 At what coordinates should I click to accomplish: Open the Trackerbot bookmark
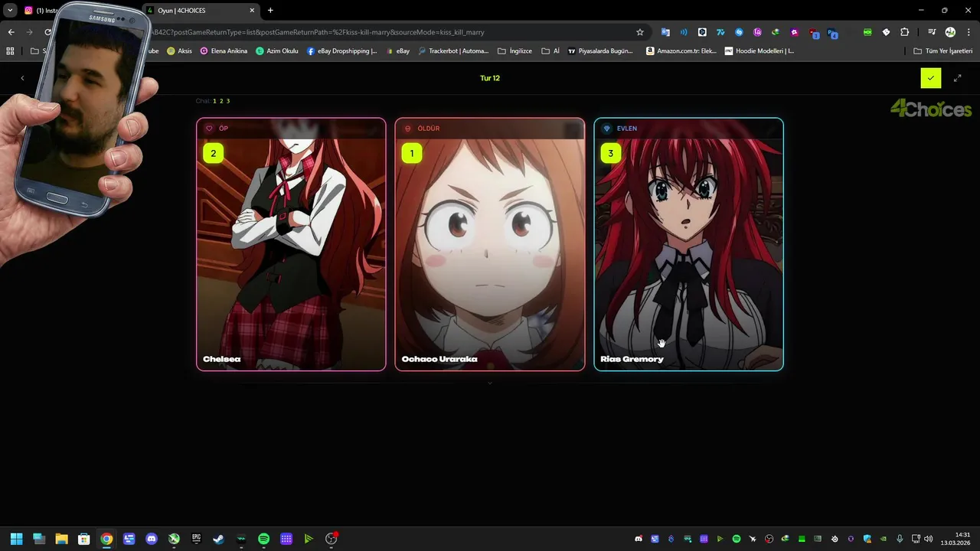(452, 51)
